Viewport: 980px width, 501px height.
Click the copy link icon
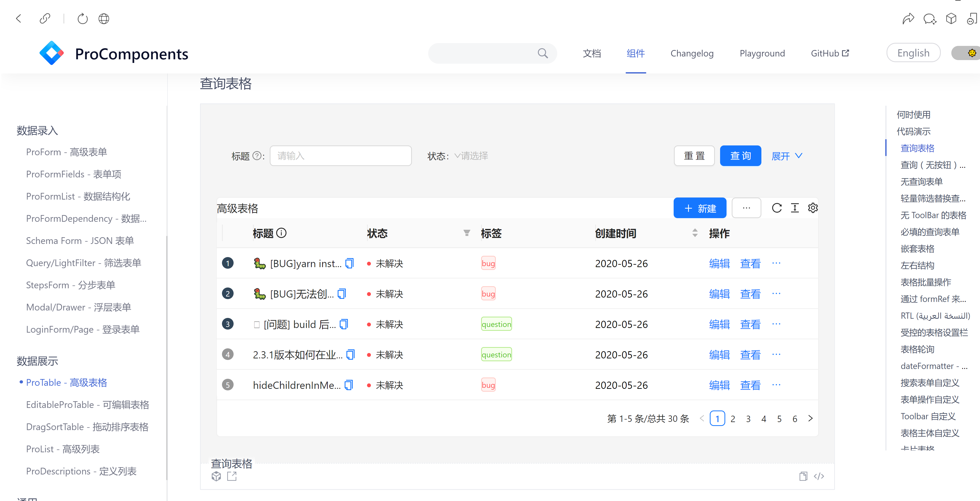point(45,18)
